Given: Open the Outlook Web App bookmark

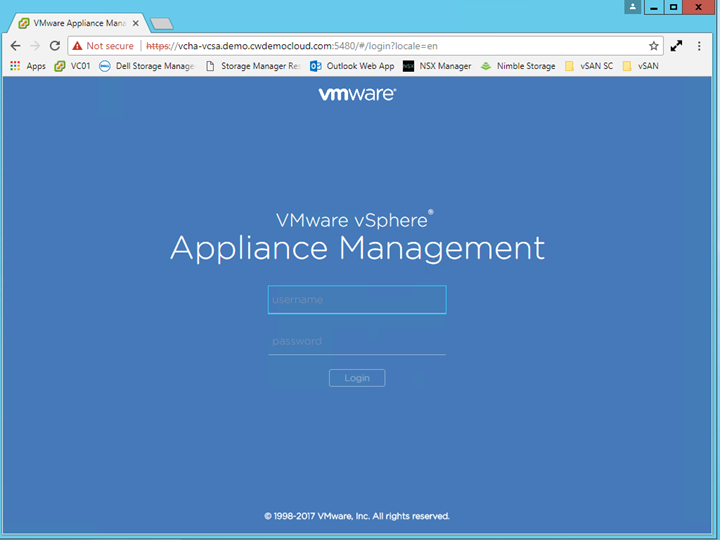Looking at the screenshot, I should tap(352, 66).
